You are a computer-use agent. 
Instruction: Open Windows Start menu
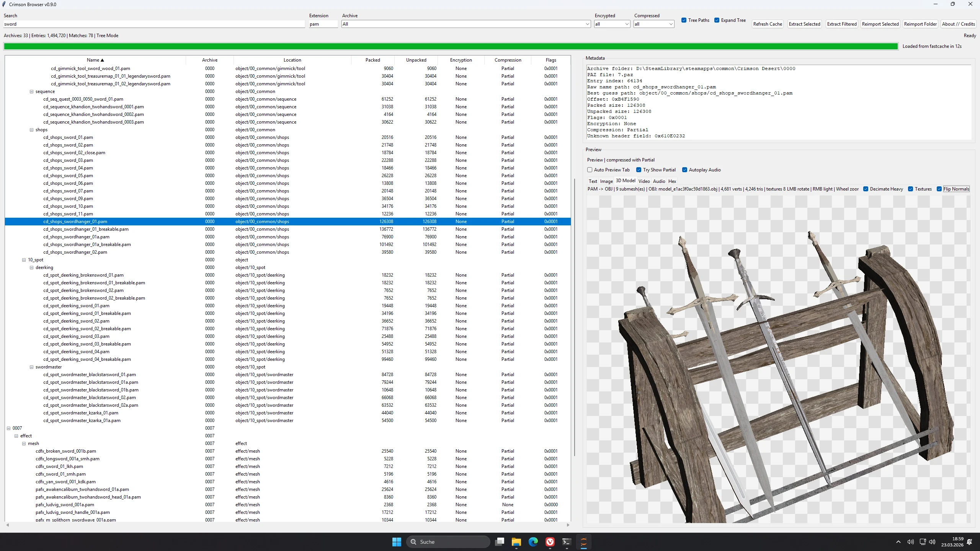click(397, 542)
